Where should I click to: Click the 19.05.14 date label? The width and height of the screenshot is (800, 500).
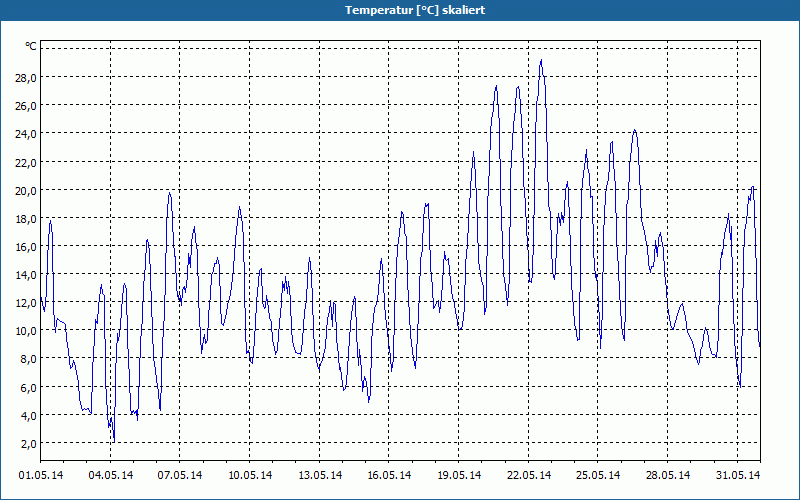459,475
